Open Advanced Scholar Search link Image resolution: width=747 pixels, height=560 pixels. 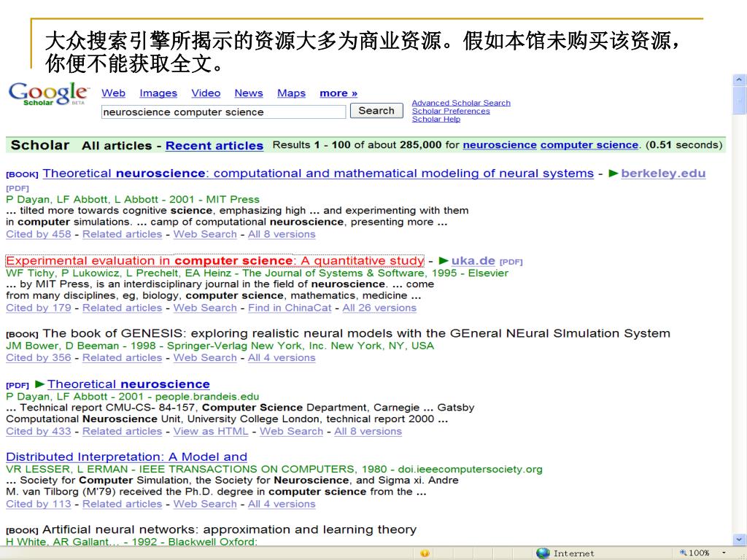point(461,103)
